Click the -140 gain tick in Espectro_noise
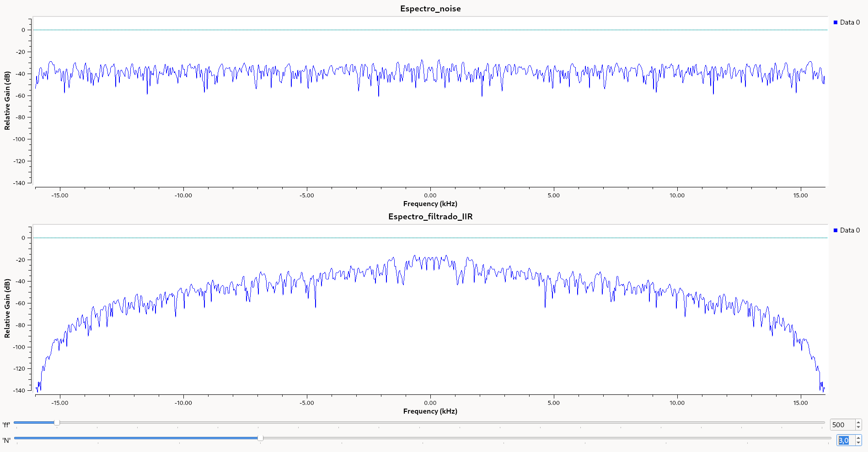The width and height of the screenshot is (868, 452). coord(19,183)
